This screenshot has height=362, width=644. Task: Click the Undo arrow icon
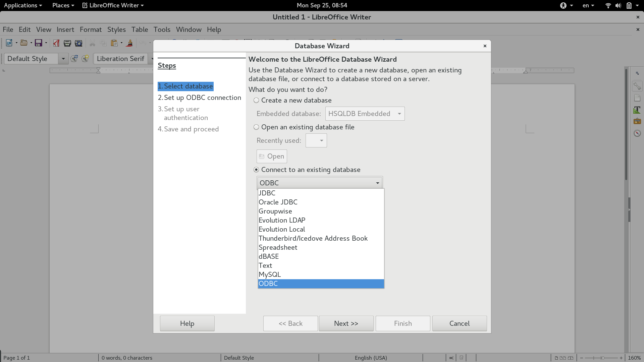tap(143, 43)
